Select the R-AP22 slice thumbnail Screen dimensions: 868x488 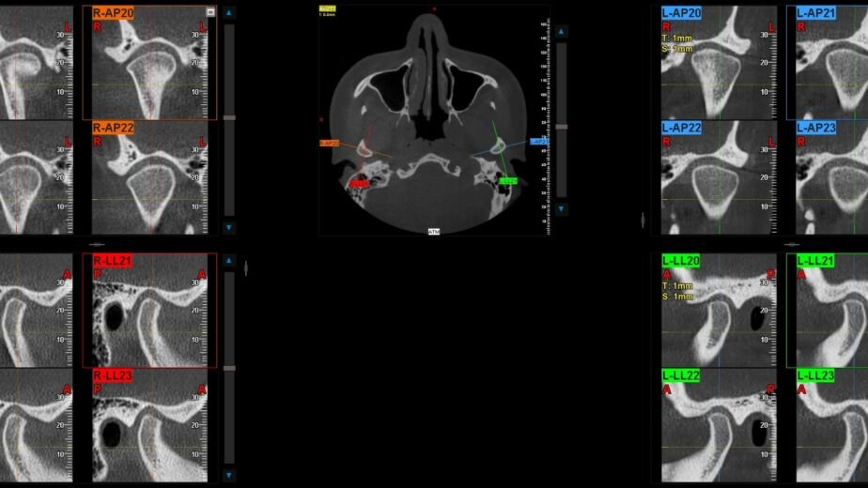tap(150, 178)
